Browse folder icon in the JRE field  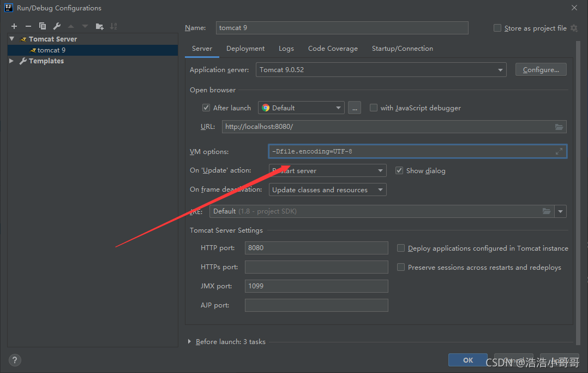coord(547,211)
